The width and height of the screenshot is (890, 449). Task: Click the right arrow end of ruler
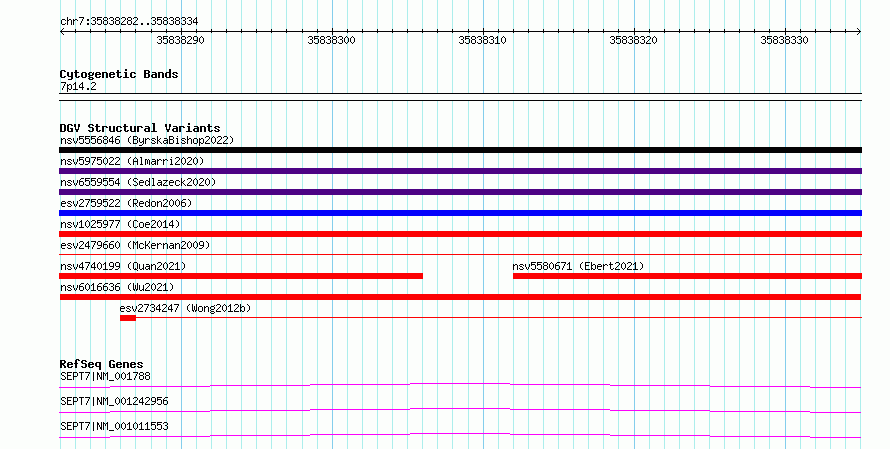pos(859,32)
